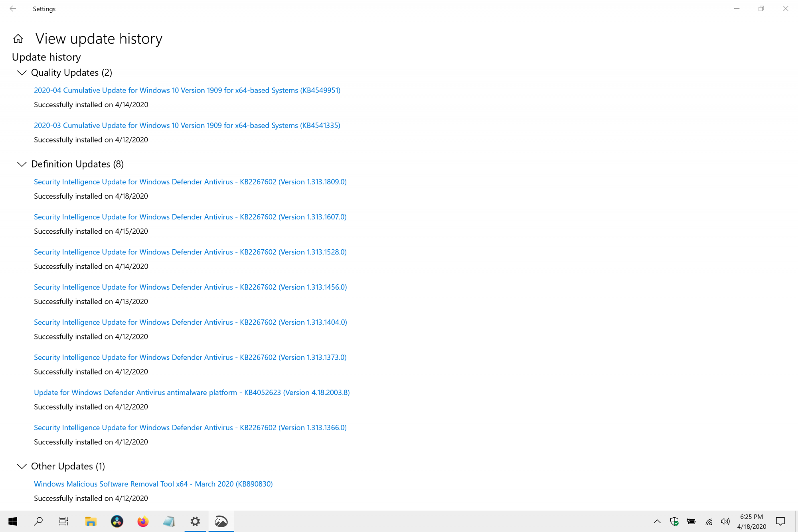Click the back arrow in the Settings title bar
798x532 pixels.
(13, 9)
